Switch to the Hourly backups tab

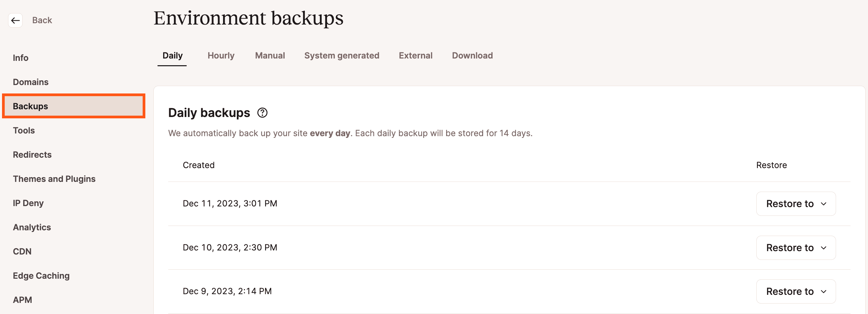pyautogui.click(x=221, y=55)
